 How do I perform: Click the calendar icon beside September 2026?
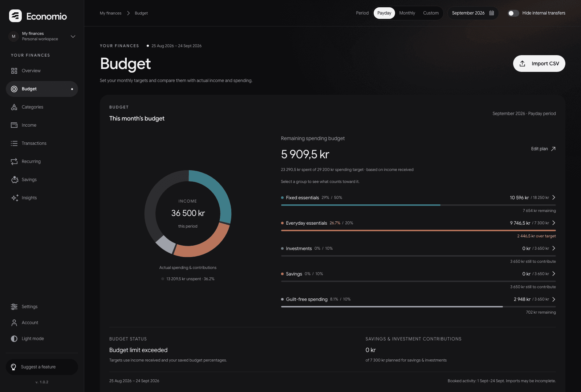click(x=492, y=13)
